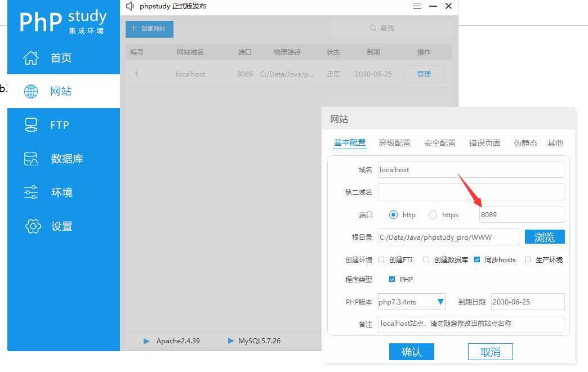
Task: Click the C:/Data/Java/p... path cell
Action: [x=287, y=74]
